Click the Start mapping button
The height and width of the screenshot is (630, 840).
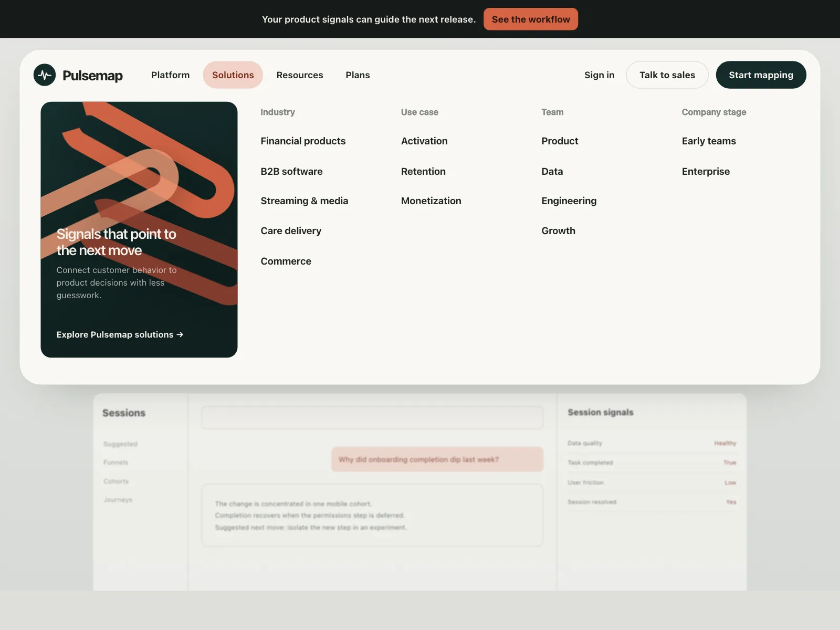[761, 75]
